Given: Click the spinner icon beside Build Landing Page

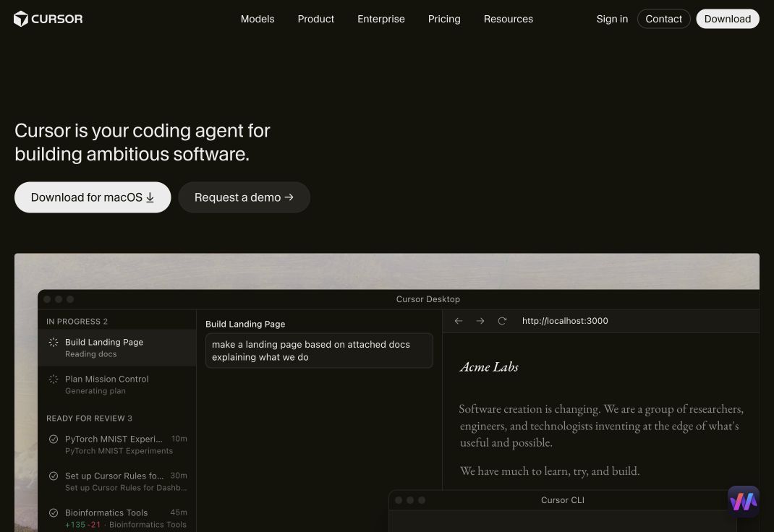Looking at the screenshot, I should 54,342.
